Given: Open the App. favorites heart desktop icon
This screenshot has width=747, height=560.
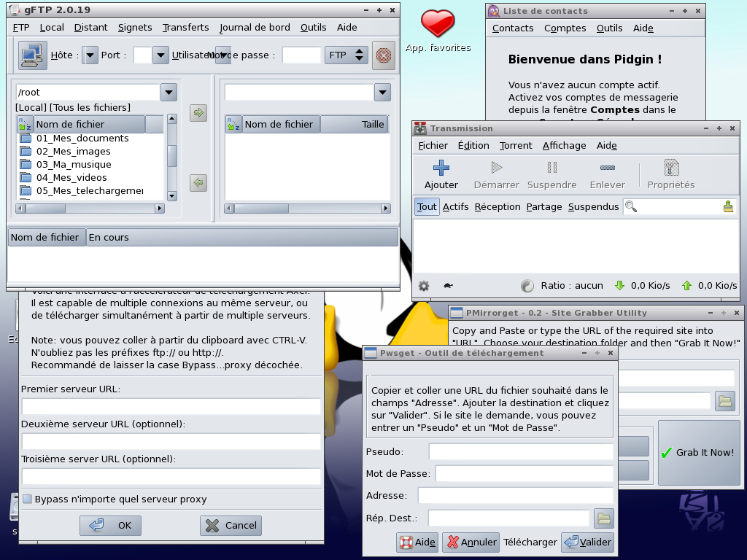Looking at the screenshot, I should pos(438,24).
